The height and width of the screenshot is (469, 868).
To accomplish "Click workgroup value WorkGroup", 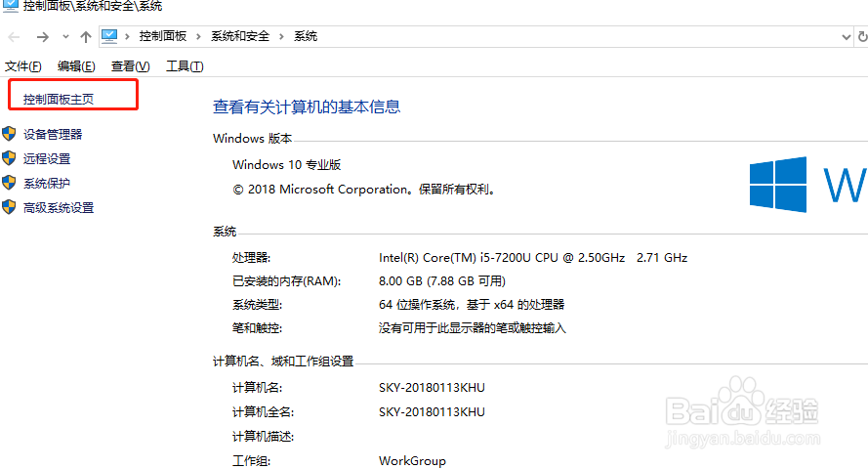I will [412, 460].
